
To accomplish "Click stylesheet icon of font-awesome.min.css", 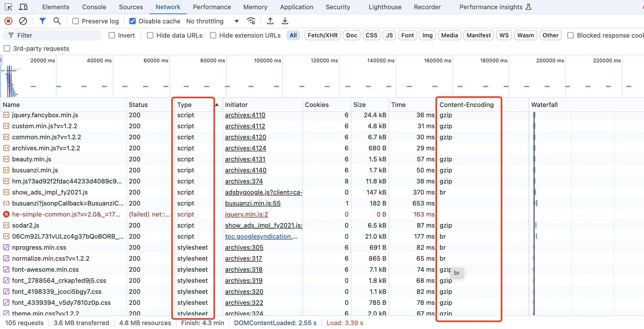I will pyautogui.click(x=6, y=270).
